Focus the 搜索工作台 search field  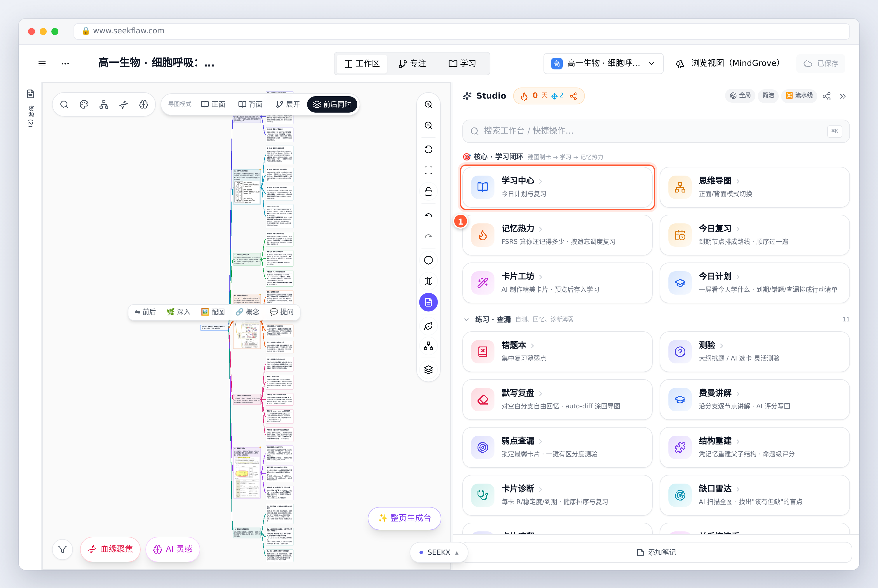pos(656,131)
